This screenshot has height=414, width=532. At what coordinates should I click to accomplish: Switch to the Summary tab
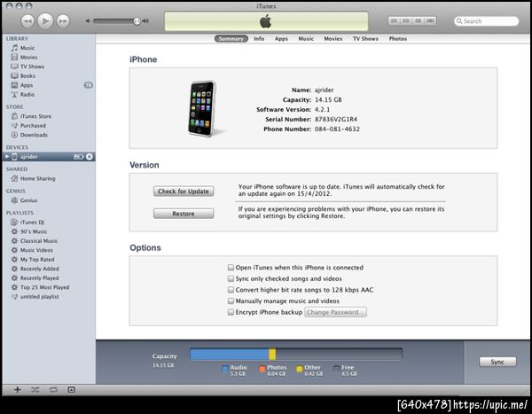[x=231, y=39]
